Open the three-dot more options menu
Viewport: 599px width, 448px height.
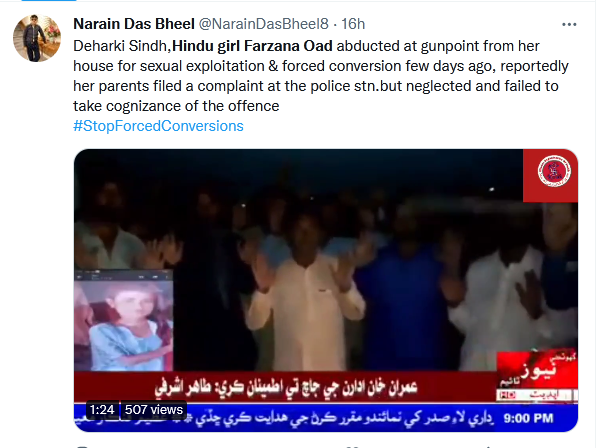tap(569, 24)
